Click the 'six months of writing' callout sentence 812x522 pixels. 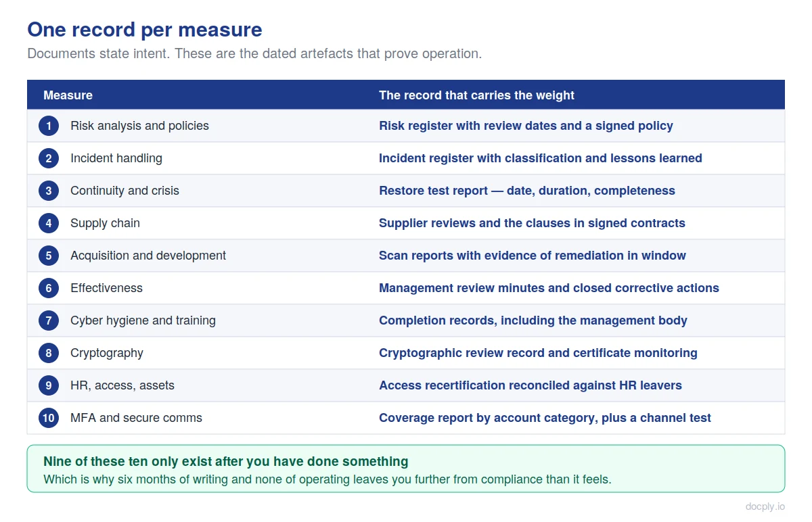click(328, 479)
